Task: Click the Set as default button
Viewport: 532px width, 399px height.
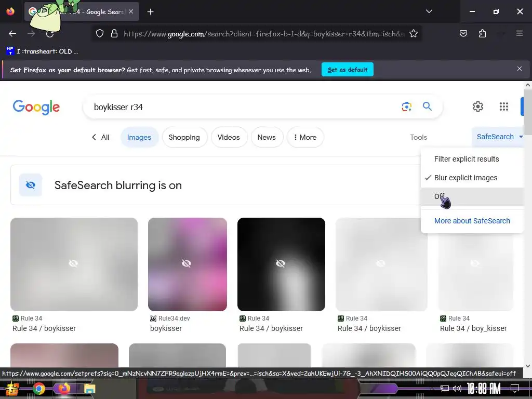Action: [348, 70]
